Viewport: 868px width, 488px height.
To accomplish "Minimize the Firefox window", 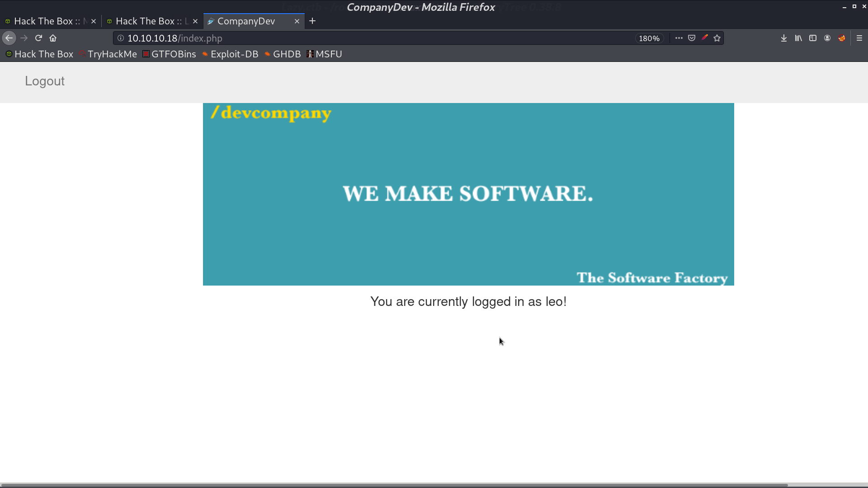I will click(x=844, y=7).
